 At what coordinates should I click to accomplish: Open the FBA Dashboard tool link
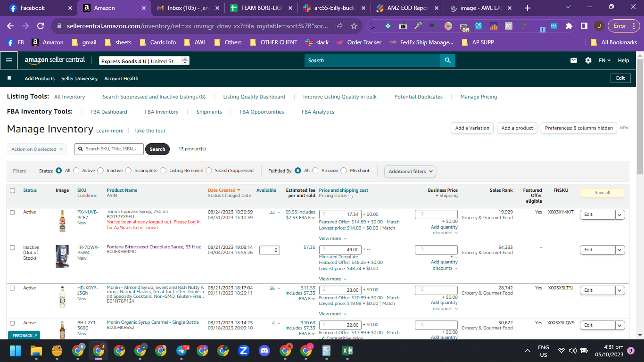tap(109, 112)
